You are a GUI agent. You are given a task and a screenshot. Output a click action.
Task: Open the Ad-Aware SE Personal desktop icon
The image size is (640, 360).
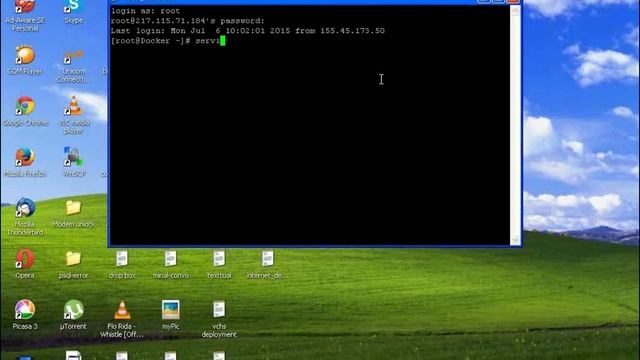[x=25, y=16]
